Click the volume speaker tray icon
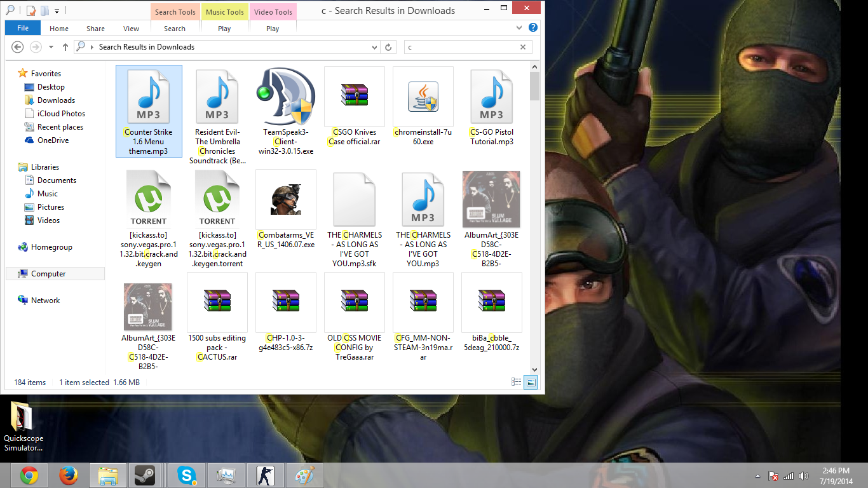868x488 pixels. tap(804, 476)
